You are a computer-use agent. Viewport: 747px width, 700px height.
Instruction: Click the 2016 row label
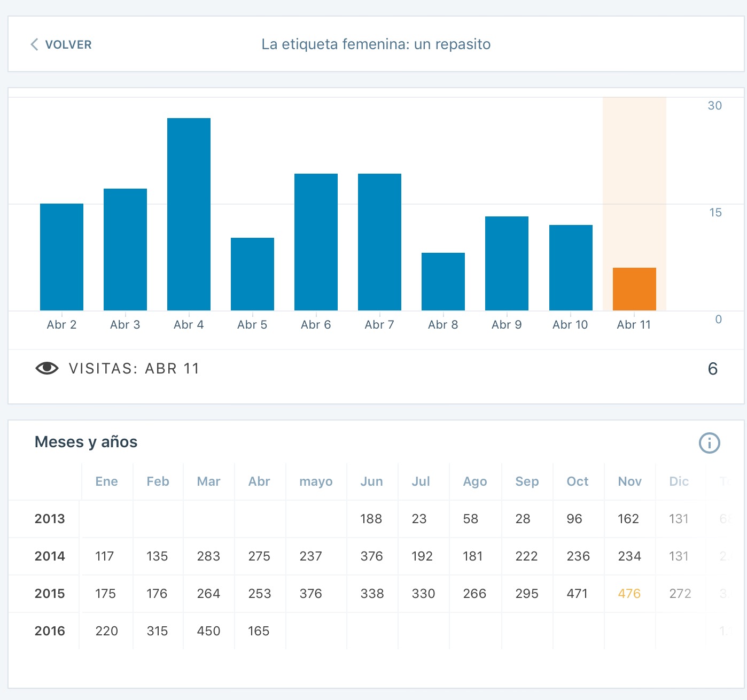pyautogui.click(x=50, y=631)
